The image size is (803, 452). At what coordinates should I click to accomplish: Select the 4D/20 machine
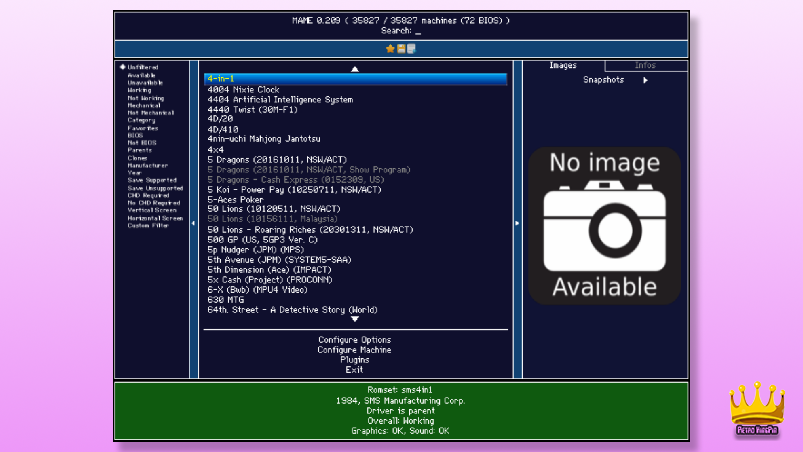tap(220, 119)
